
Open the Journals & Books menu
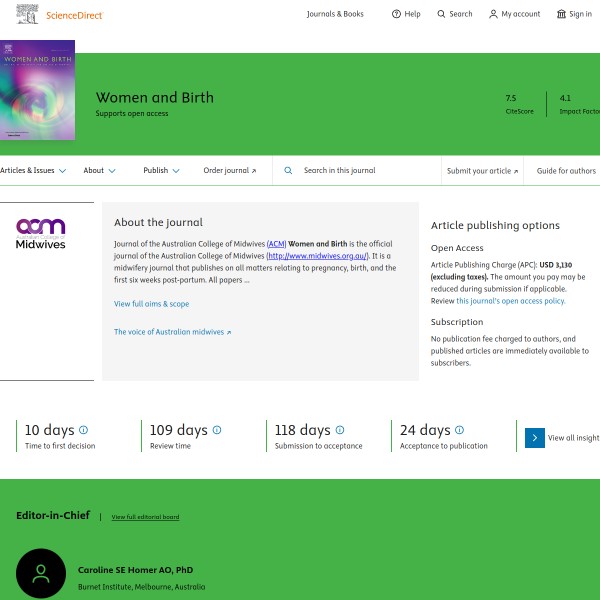[335, 14]
